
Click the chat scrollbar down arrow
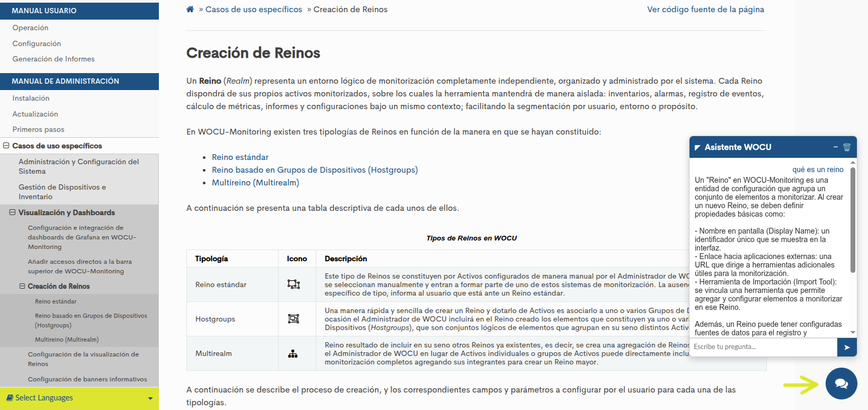pos(853,332)
